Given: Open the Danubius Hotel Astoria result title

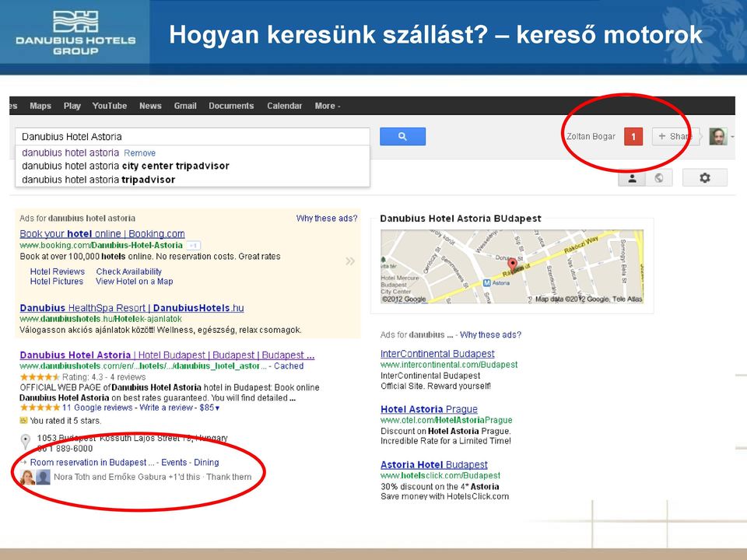Looking at the screenshot, I should coord(167,355).
